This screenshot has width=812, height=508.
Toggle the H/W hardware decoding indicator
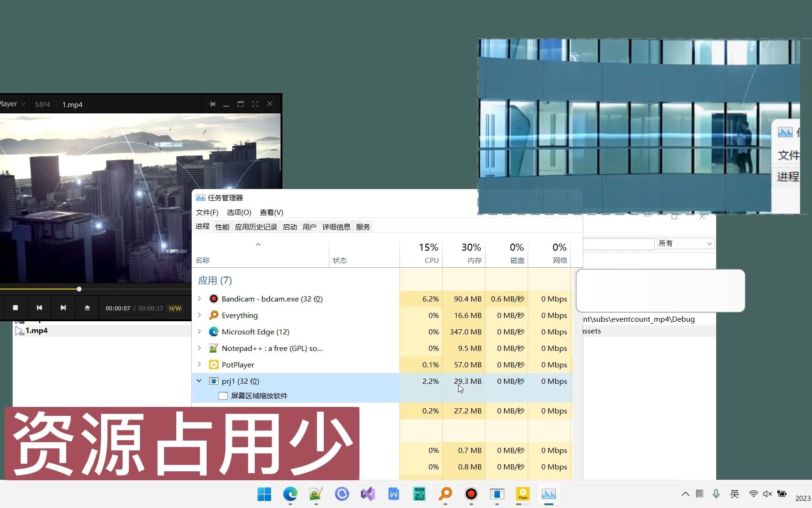click(175, 308)
